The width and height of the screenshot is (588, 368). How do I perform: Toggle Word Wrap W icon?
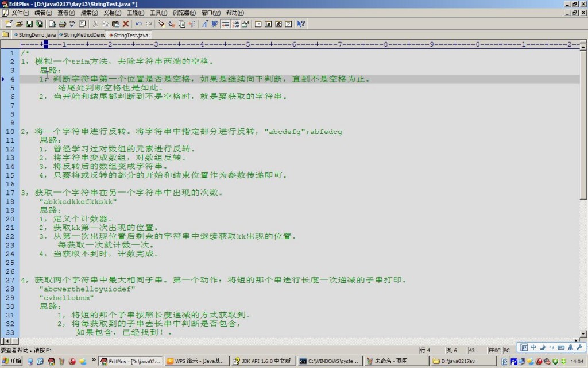[215, 24]
